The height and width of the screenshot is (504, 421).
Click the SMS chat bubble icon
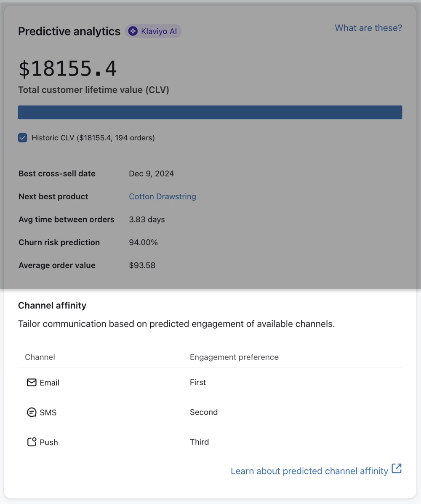point(32,413)
